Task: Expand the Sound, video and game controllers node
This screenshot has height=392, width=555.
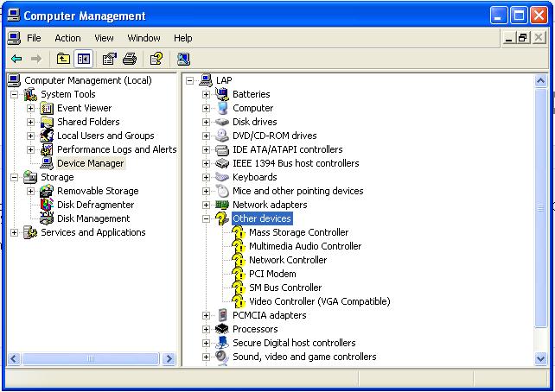Action: click(x=206, y=357)
